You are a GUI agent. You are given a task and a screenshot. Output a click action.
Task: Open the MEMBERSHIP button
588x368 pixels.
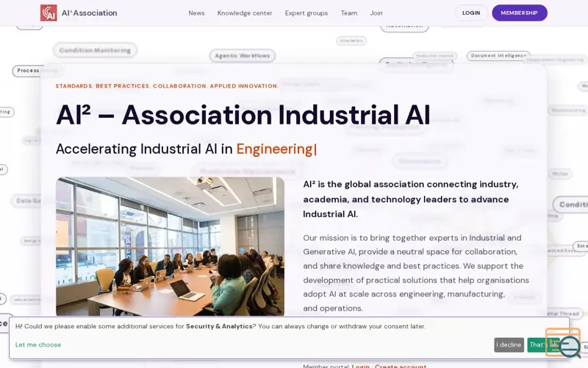point(520,13)
